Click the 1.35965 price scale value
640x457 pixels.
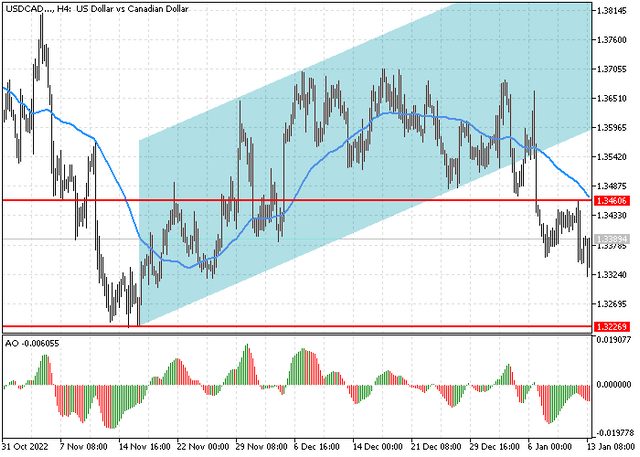pyautogui.click(x=611, y=128)
